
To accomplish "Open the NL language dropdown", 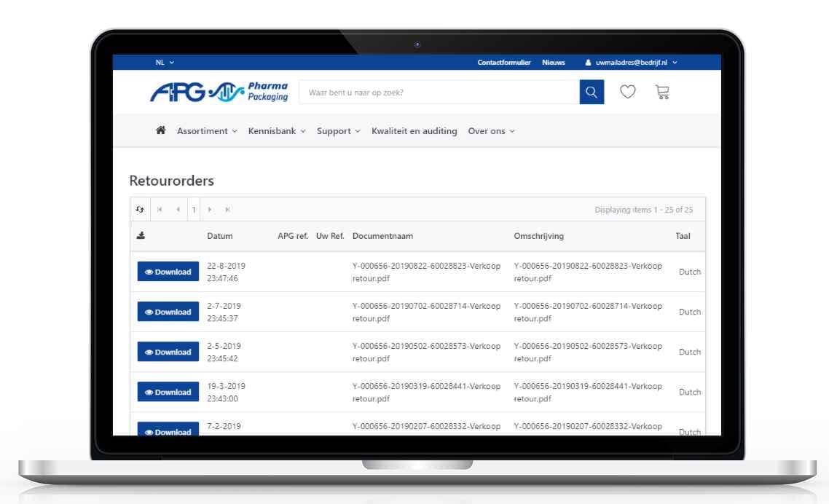I will click(x=165, y=63).
